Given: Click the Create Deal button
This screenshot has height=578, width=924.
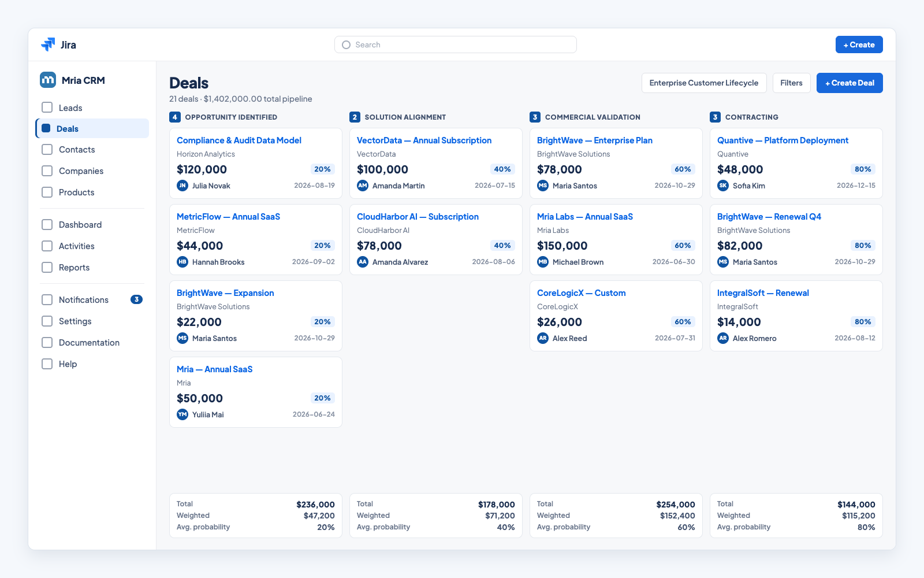Looking at the screenshot, I should [850, 83].
